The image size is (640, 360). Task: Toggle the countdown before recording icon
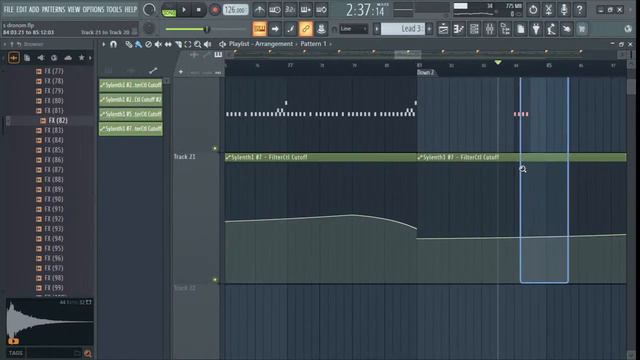click(290, 9)
